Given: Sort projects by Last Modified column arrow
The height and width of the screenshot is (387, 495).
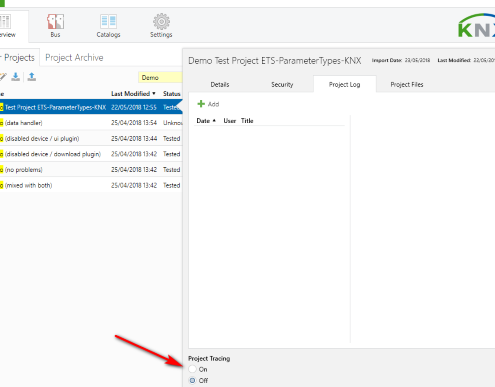Looking at the screenshot, I should point(154,94).
